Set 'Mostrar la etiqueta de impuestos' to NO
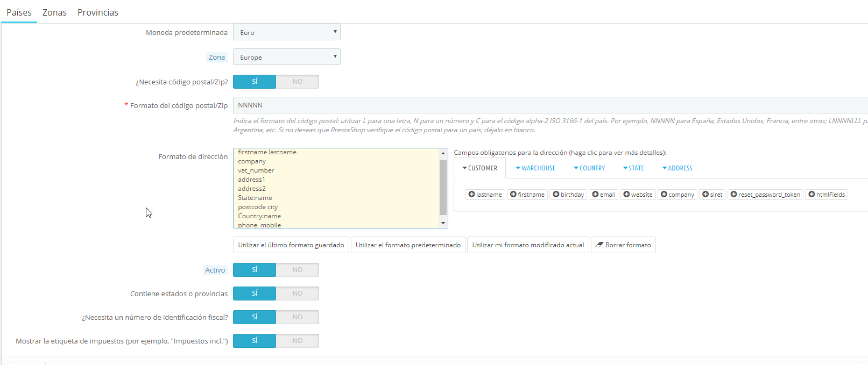868x365 pixels. 298,341
